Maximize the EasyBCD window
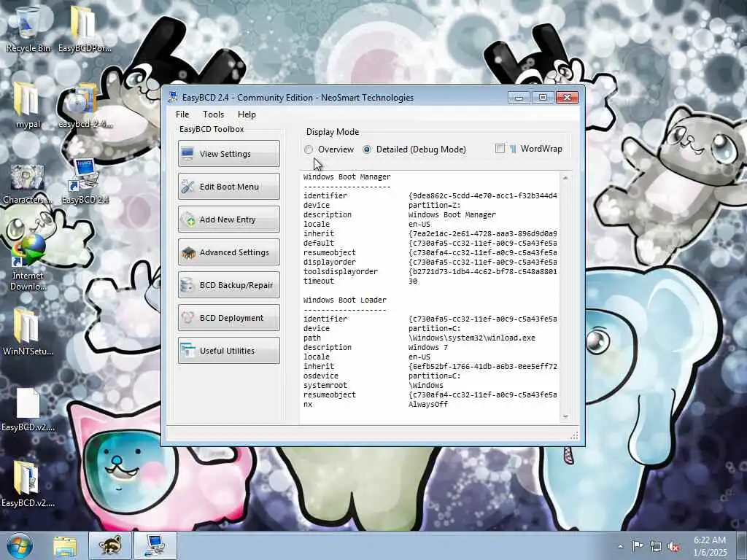Image resolution: width=747 pixels, height=560 pixels. pyautogui.click(x=543, y=97)
